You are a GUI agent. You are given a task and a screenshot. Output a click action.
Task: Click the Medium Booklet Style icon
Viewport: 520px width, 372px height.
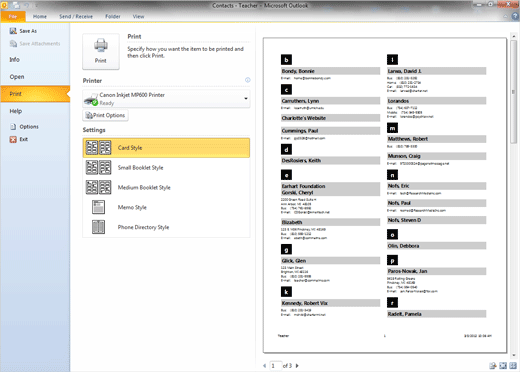98,187
